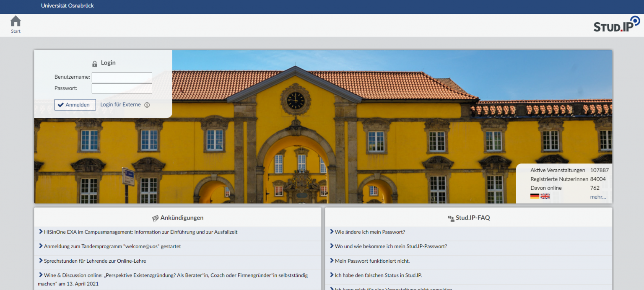Image resolution: width=644 pixels, height=290 pixels.
Task: Open the "Login für Externe" link
Action: point(122,105)
